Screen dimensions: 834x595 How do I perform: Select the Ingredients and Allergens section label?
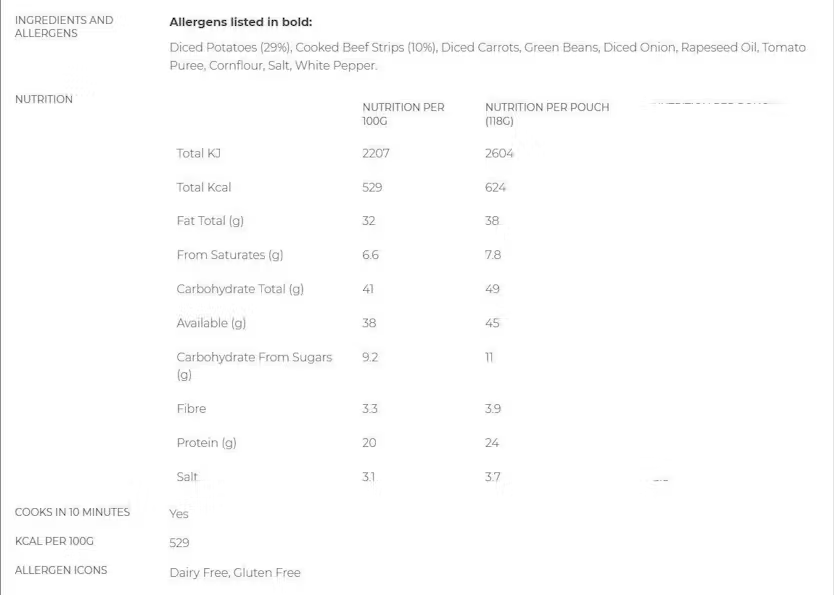point(64,27)
